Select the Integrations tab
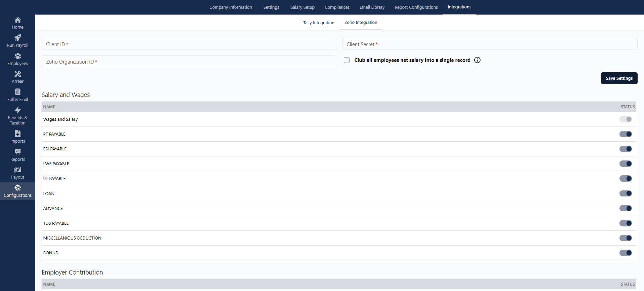644x291 pixels. point(459,7)
